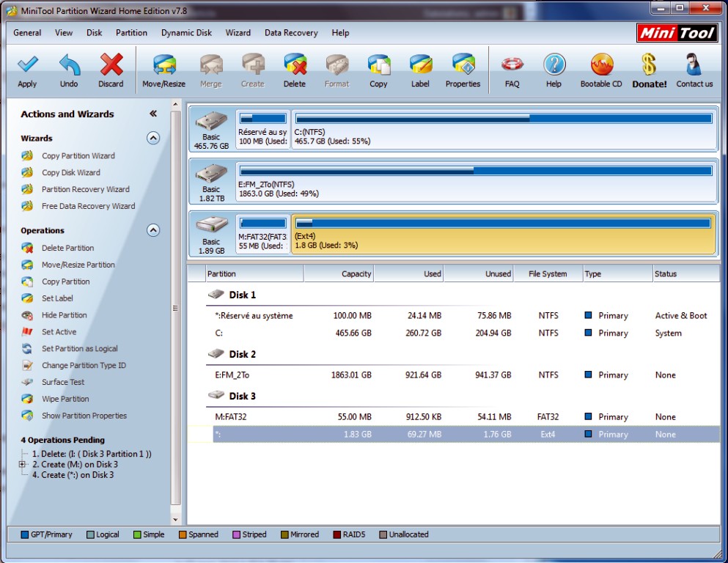Click the Delete toolbar icon
Viewport: 728px width, 563px height.
click(295, 70)
